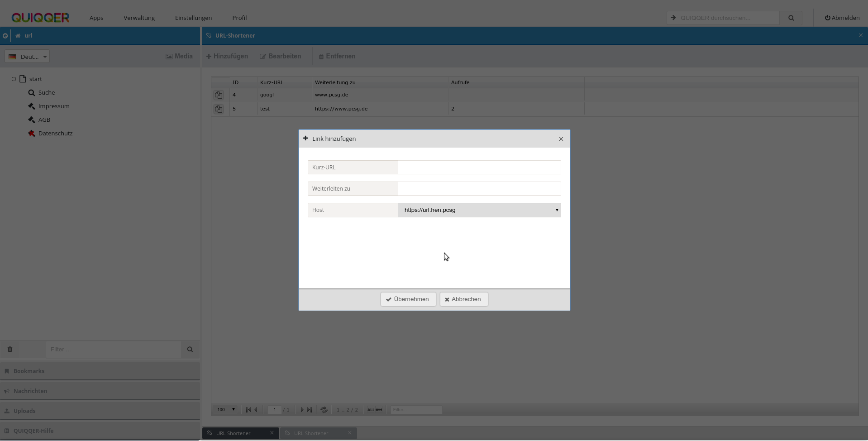
Task: Click the search magnifier icon in top bar
Action: tap(791, 18)
